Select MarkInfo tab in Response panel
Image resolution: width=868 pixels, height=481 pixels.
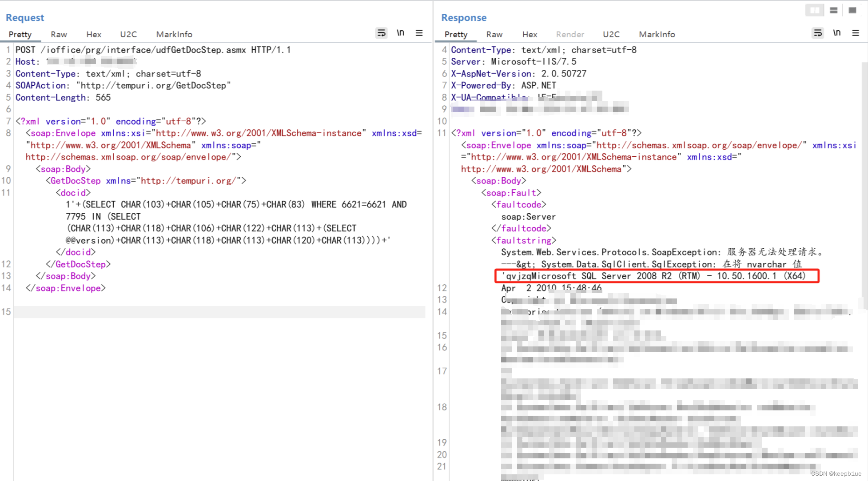(657, 34)
